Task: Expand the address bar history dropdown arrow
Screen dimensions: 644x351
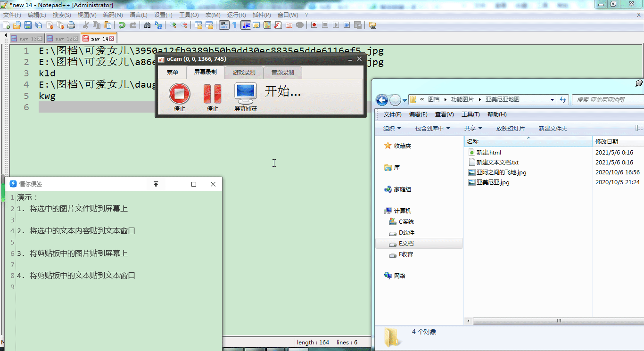Action: (552, 100)
